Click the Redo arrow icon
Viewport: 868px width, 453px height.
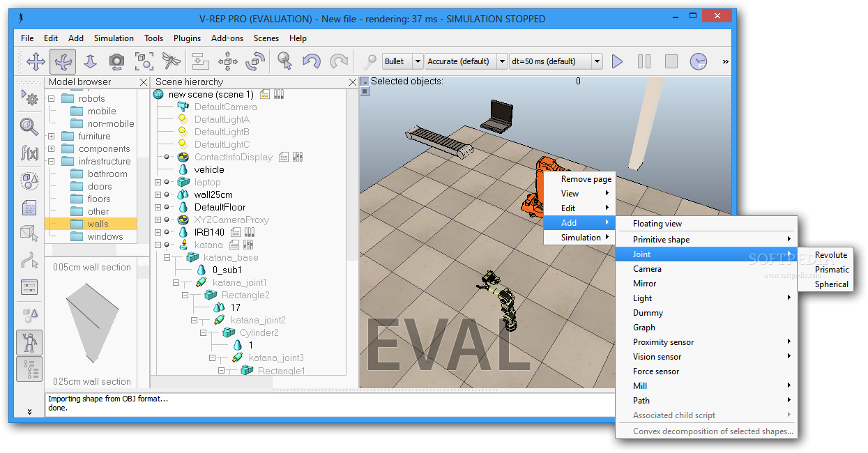(339, 61)
